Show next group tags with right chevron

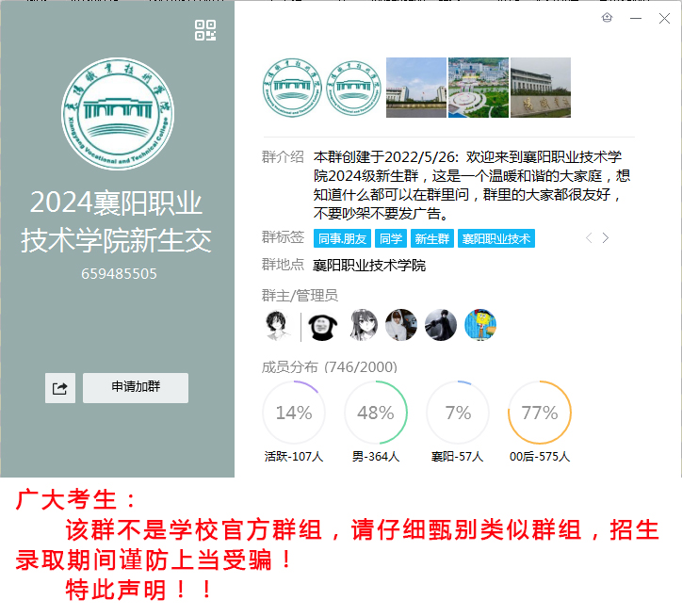(x=606, y=238)
